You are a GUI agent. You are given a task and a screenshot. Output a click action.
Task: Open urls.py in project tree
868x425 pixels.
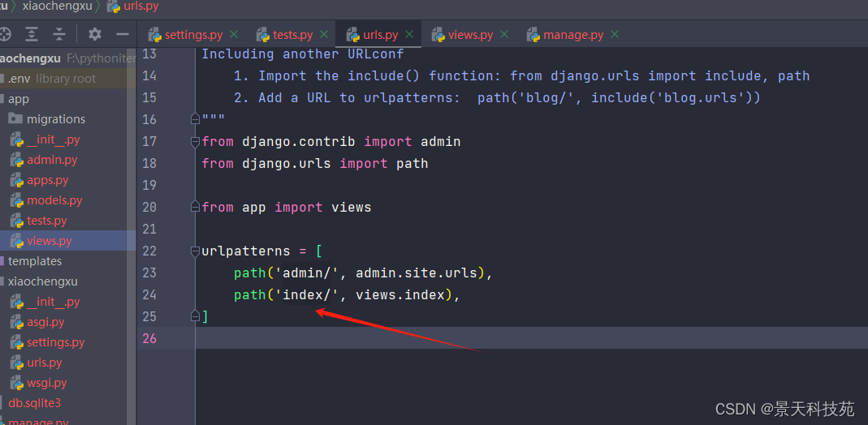45,363
